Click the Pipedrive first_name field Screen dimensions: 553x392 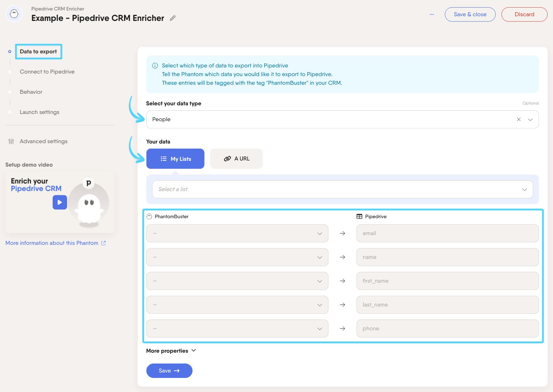coord(448,281)
